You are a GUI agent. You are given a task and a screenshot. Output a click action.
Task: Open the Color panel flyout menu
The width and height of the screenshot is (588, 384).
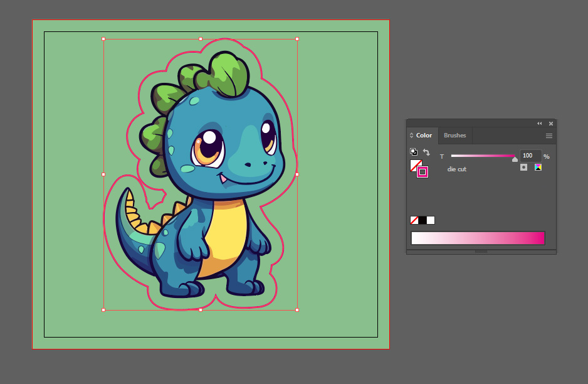click(x=549, y=136)
